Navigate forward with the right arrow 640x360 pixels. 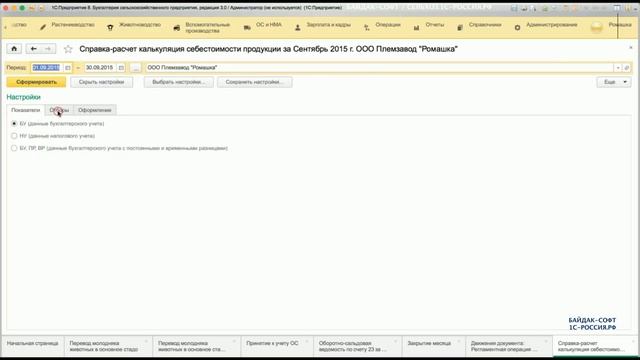(x=48, y=49)
